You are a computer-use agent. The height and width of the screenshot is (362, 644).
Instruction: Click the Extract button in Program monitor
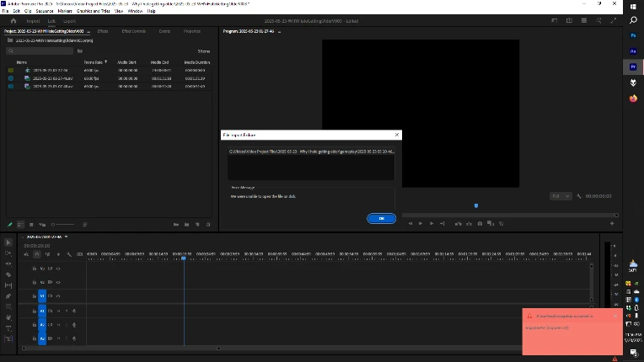[469, 224]
